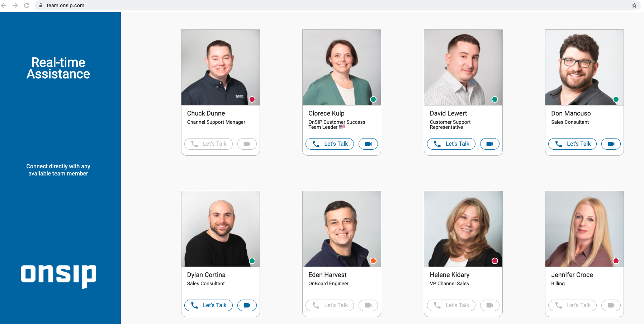Launch a video call with Dylan Cortina

pos(247,305)
